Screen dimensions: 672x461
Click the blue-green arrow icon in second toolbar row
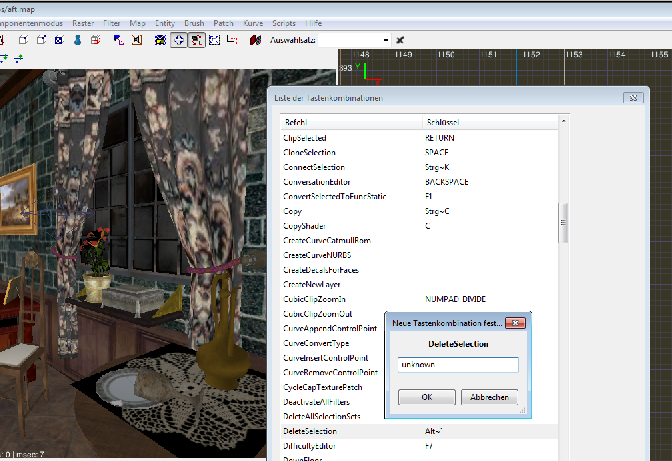(18, 58)
